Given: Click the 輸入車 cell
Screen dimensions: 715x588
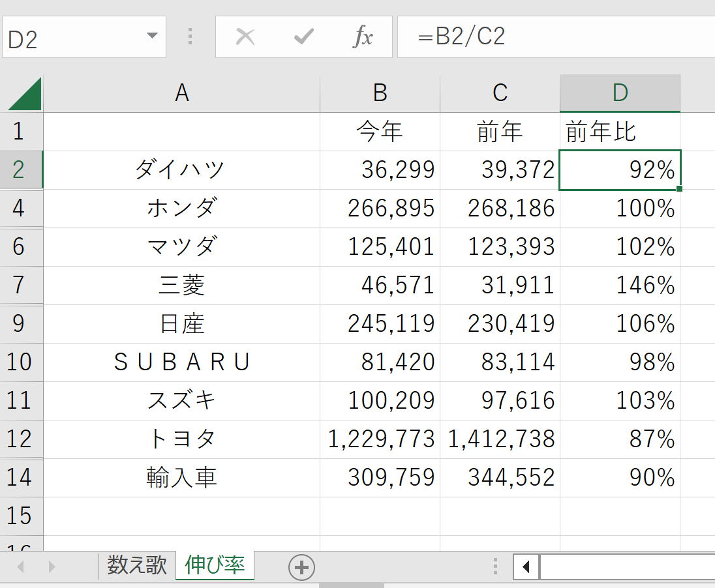Looking at the screenshot, I should point(181,478).
